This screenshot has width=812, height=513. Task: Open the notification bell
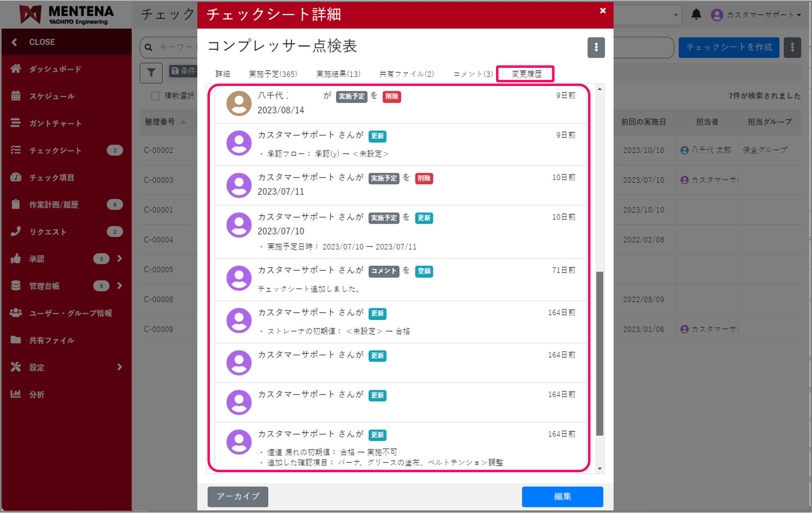click(696, 15)
